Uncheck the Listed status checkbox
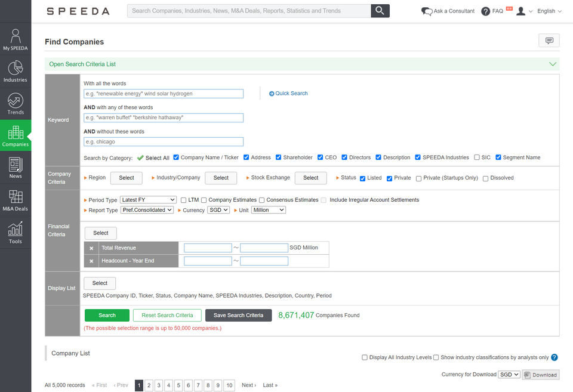Image resolution: width=573 pixels, height=392 pixels. coord(362,178)
